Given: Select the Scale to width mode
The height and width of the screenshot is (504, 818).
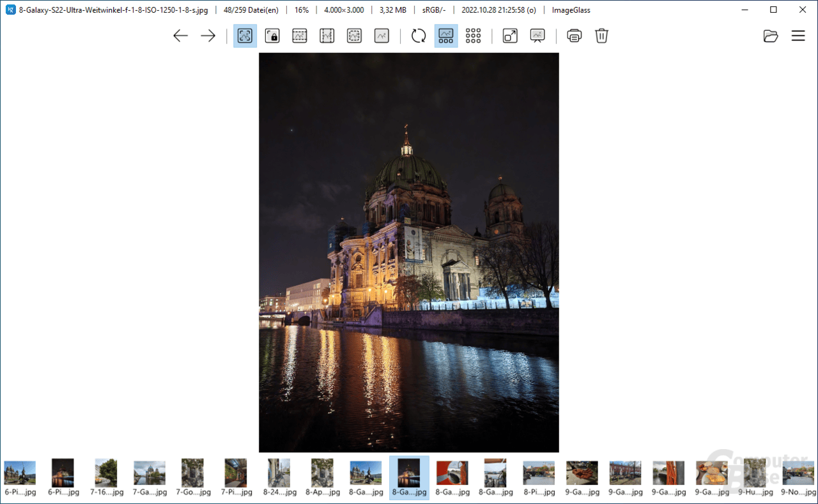Looking at the screenshot, I should [x=298, y=36].
